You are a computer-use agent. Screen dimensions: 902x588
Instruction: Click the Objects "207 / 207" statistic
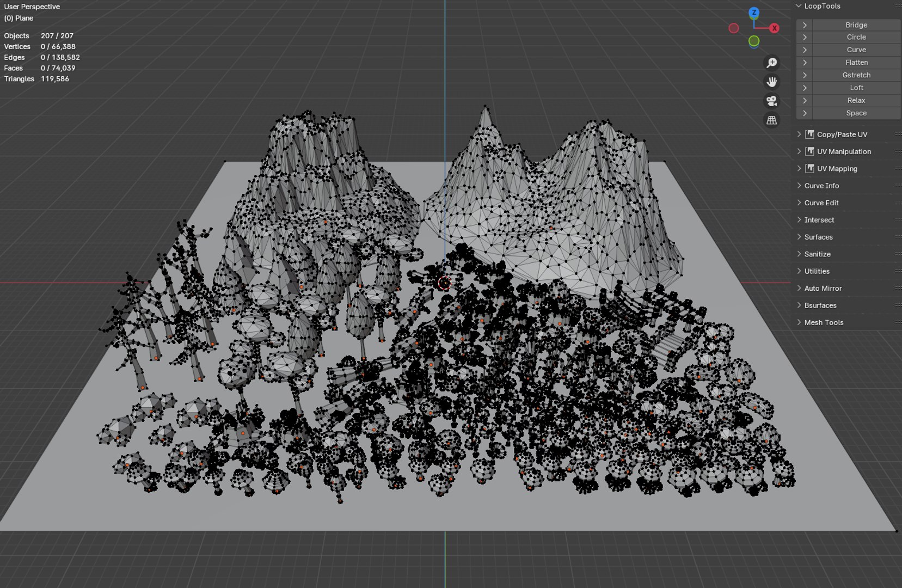click(x=57, y=36)
